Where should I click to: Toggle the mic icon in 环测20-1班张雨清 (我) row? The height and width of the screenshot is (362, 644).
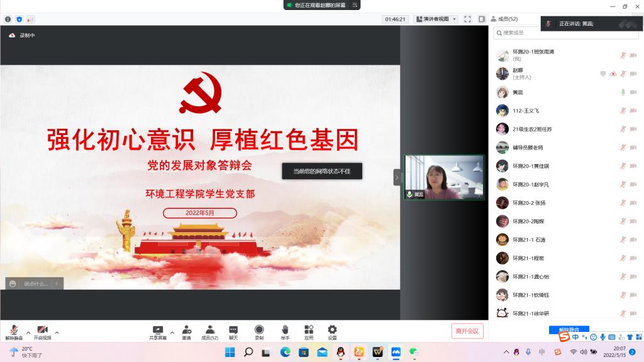pos(623,55)
